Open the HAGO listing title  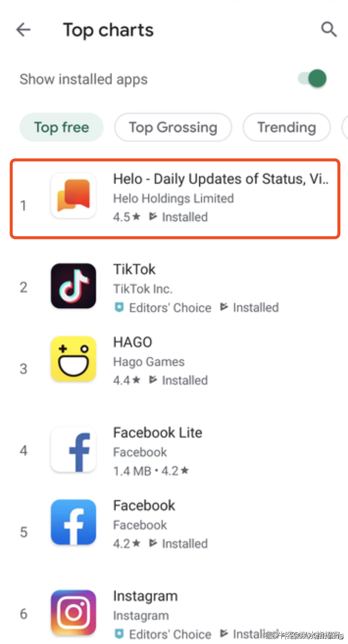pyautogui.click(x=133, y=342)
